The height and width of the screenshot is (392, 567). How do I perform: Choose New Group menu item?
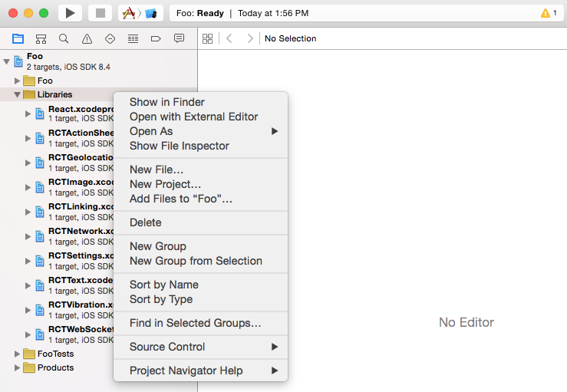pyautogui.click(x=201, y=246)
